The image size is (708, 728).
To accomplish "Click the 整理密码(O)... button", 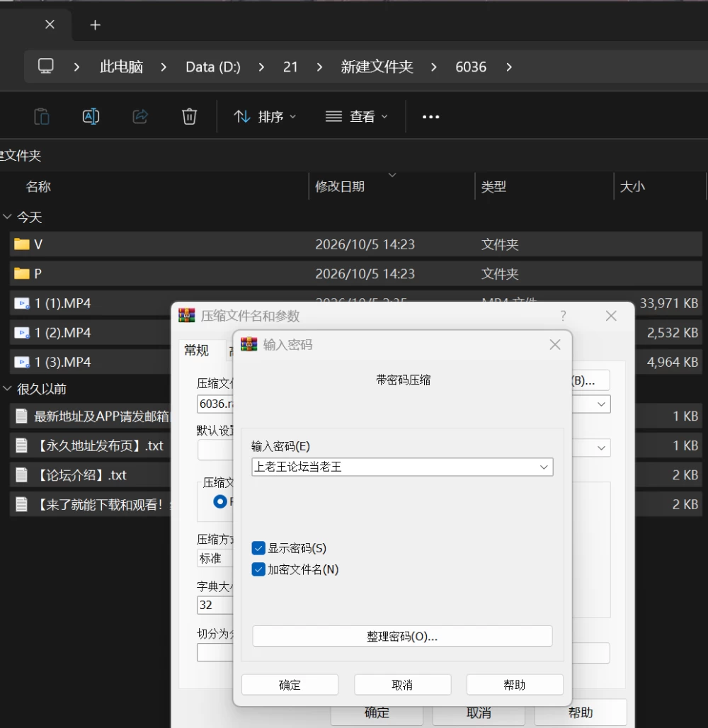I will [402, 636].
